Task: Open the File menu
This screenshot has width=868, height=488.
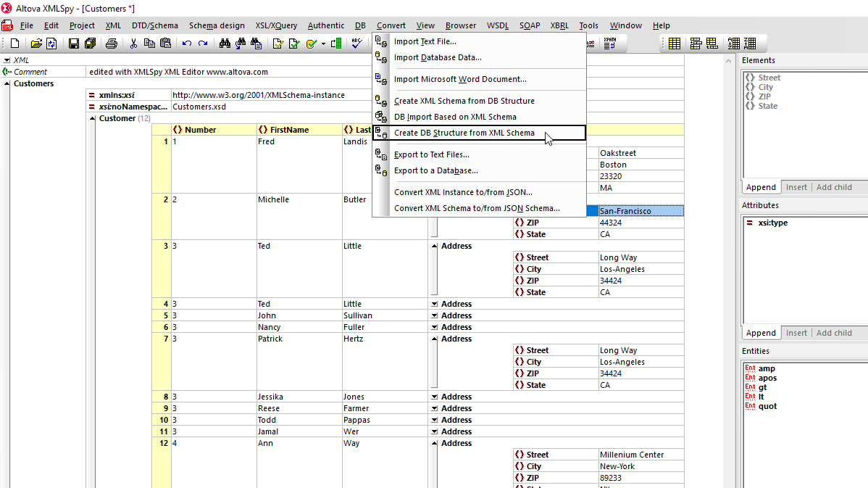Action: (x=27, y=25)
